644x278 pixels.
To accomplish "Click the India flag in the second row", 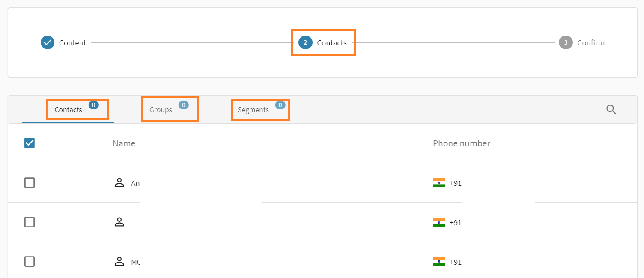I will click(x=439, y=222).
